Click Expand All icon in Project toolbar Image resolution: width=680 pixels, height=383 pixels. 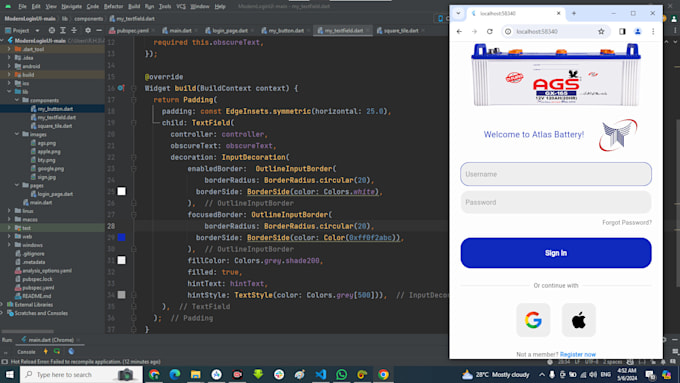pos(63,30)
